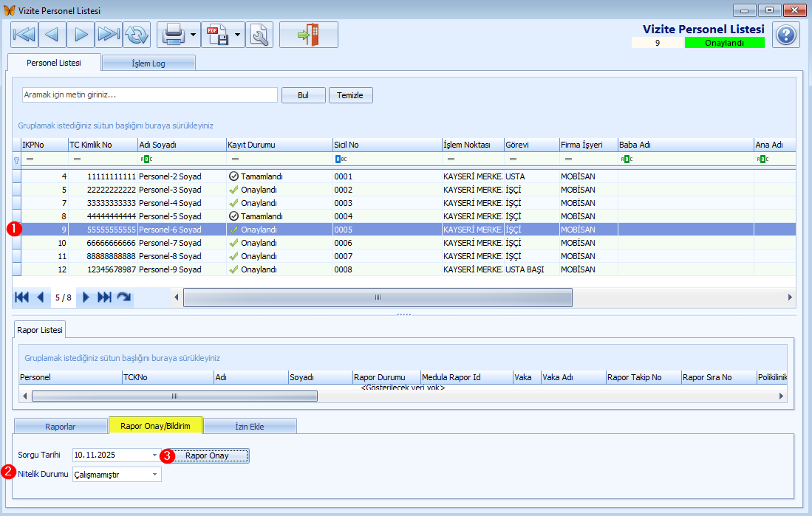Screen dimensions: 812x516
Task: Open help with the question mark icon
Action: coord(785,35)
